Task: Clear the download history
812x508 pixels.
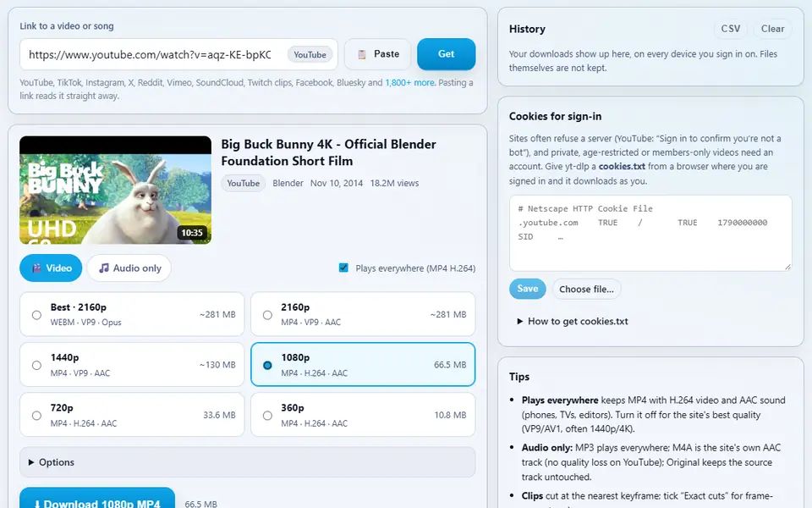Action: (x=772, y=29)
